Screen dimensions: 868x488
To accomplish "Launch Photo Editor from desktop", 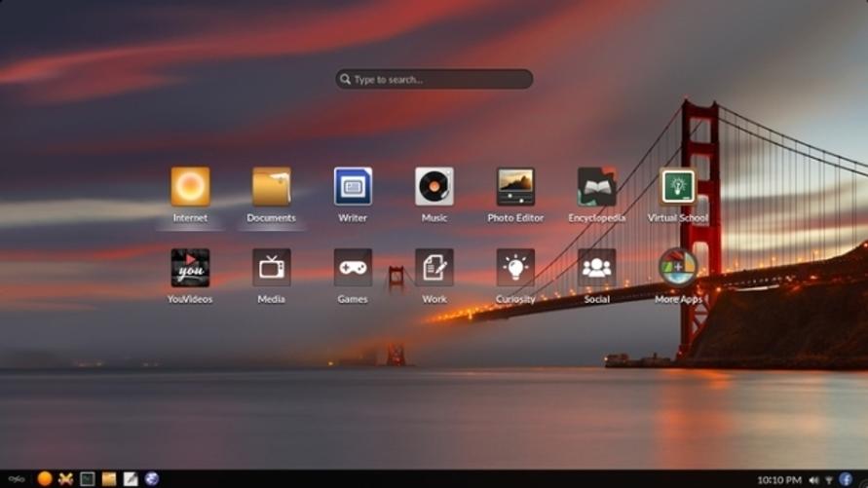I will [515, 187].
